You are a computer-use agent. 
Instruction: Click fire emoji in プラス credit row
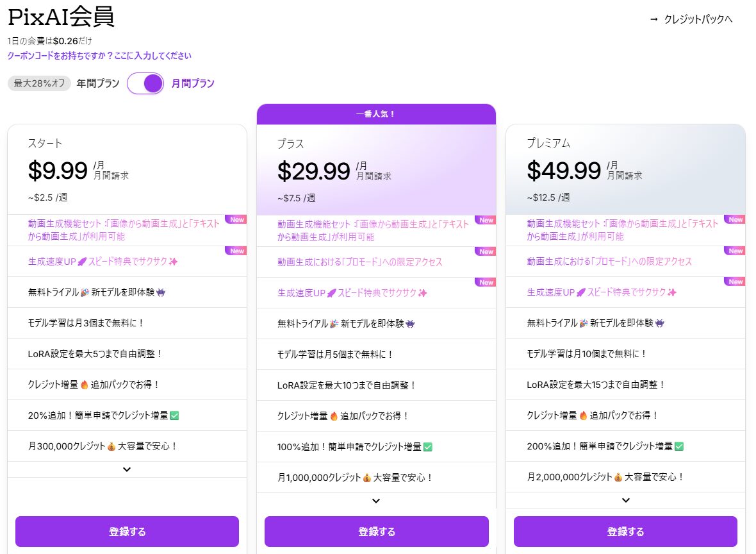click(334, 416)
